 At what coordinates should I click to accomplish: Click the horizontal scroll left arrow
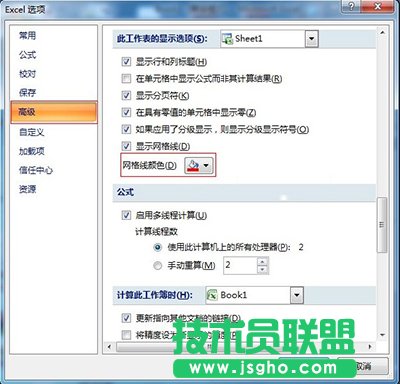[x=109, y=347]
